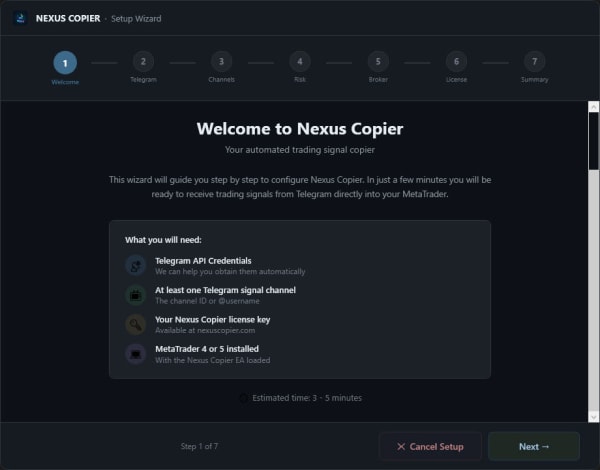This screenshot has height=470, width=600.
Task: Go to step 7 Summary
Action: [x=534, y=62]
